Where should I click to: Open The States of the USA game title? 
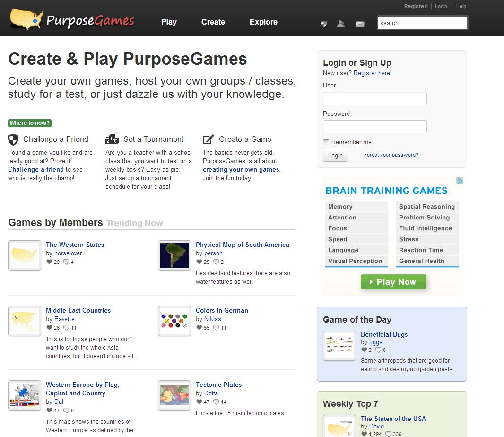[393, 419]
